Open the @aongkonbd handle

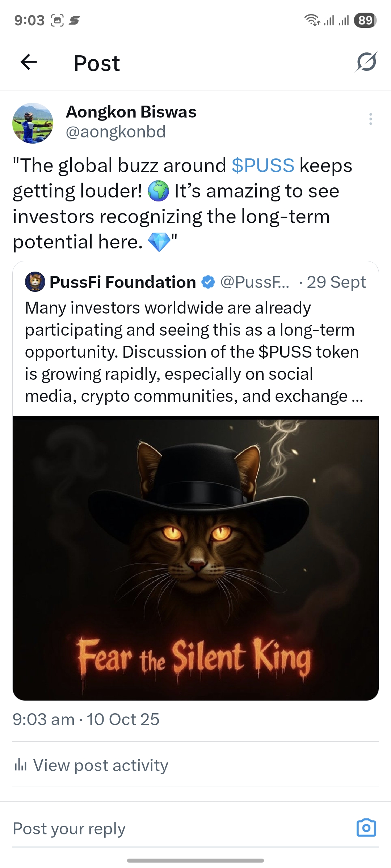point(115,131)
